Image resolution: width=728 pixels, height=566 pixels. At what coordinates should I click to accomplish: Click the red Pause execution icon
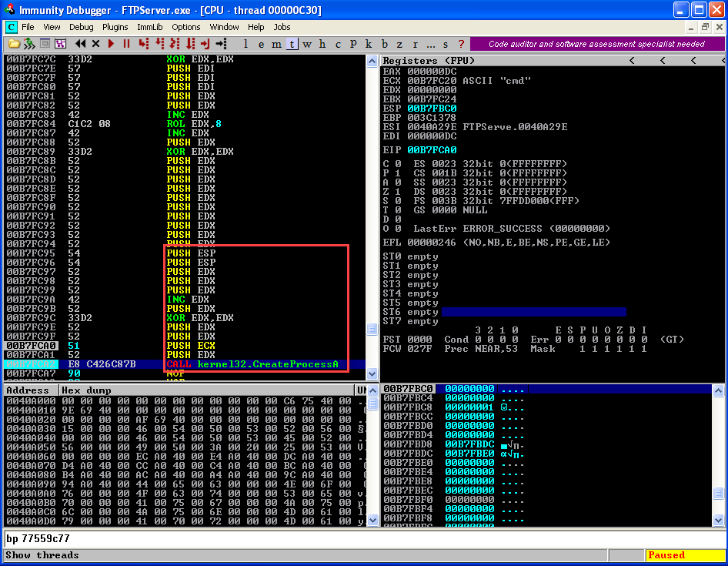126,44
